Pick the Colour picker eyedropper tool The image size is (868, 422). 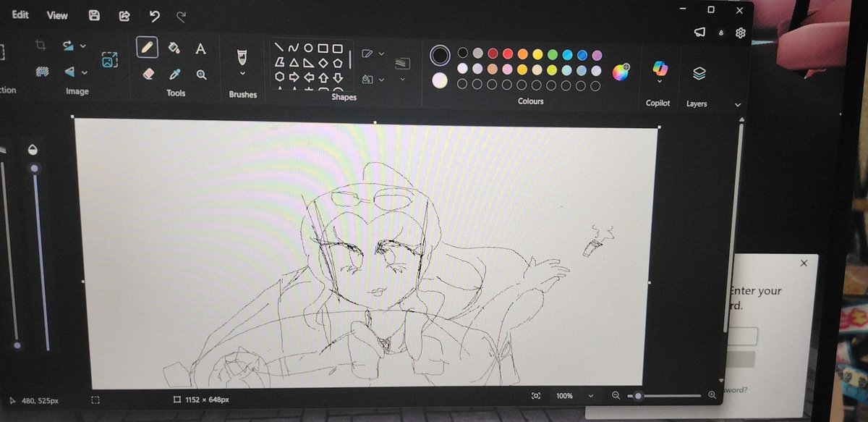(x=174, y=74)
